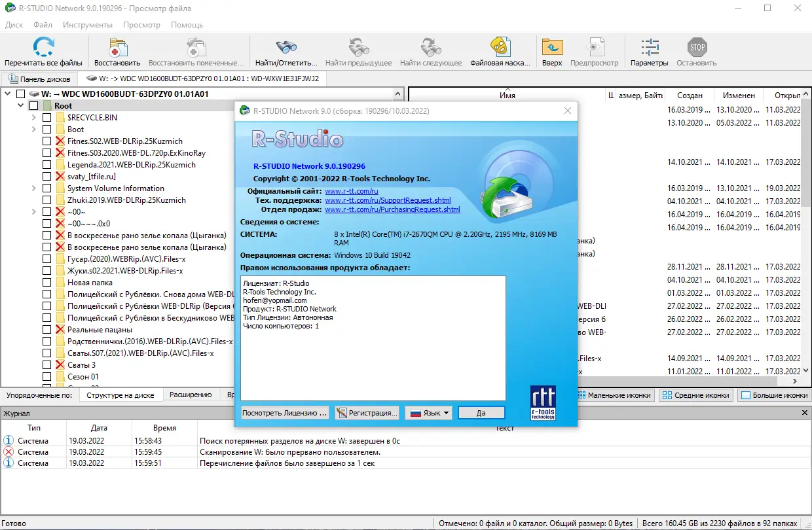Tick the Новая папка checkbox
The image size is (812, 530).
(45, 282)
